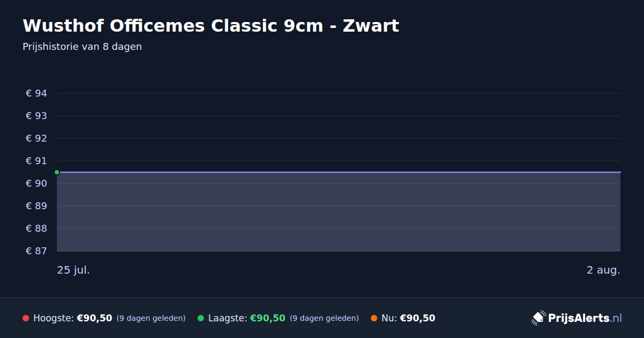Click the € 94 axis label
The image size is (644, 338).
36,93
